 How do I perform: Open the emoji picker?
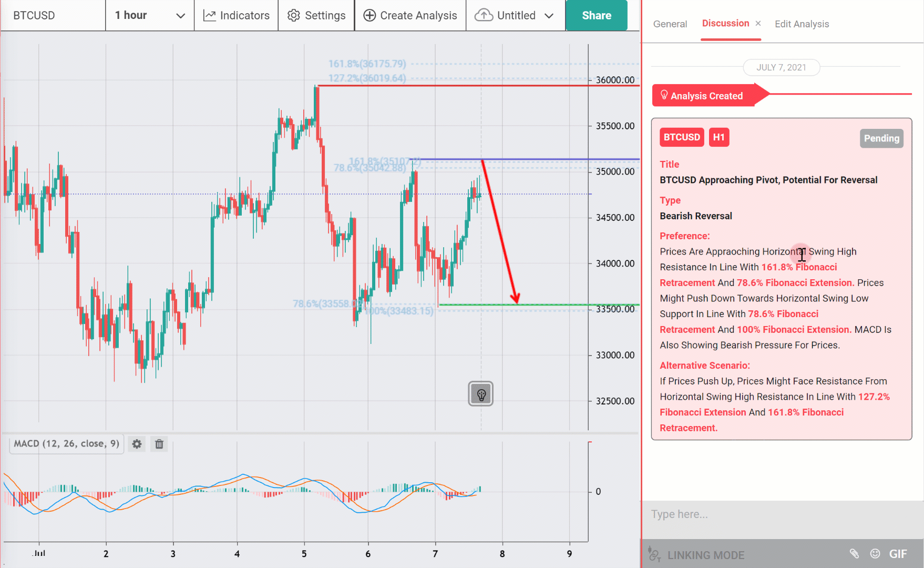[x=875, y=553]
